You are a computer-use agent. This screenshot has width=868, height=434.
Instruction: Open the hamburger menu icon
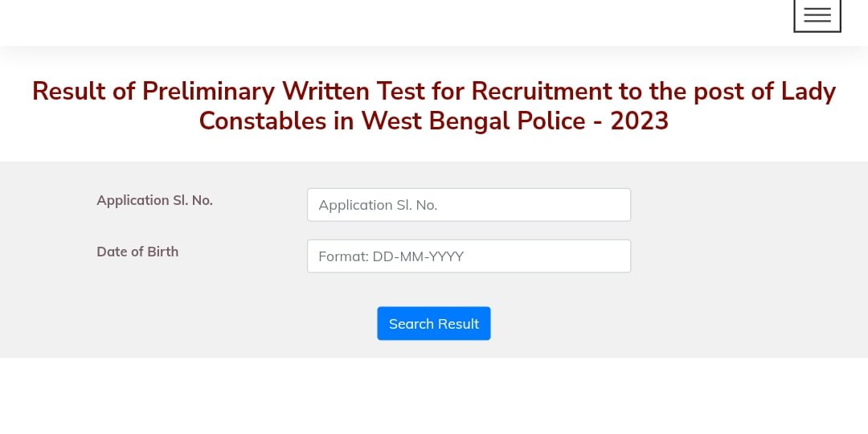[x=817, y=16]
